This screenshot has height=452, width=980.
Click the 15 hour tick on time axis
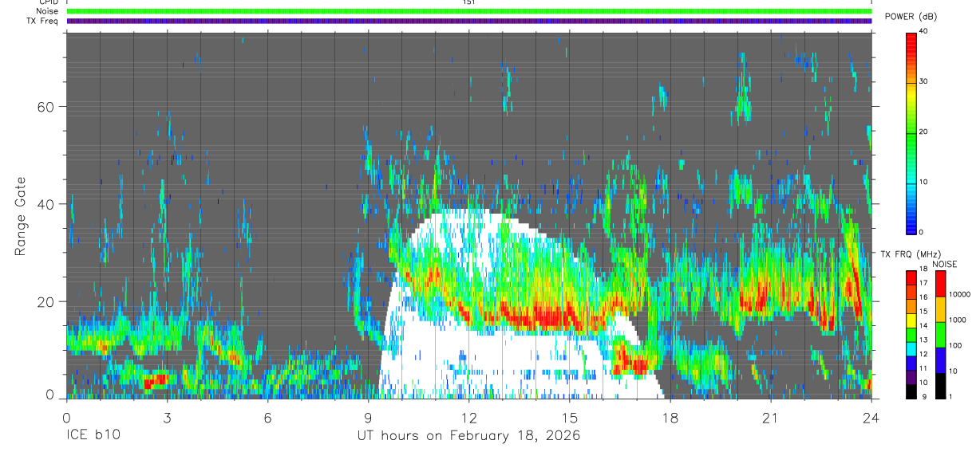coord(570,418)
